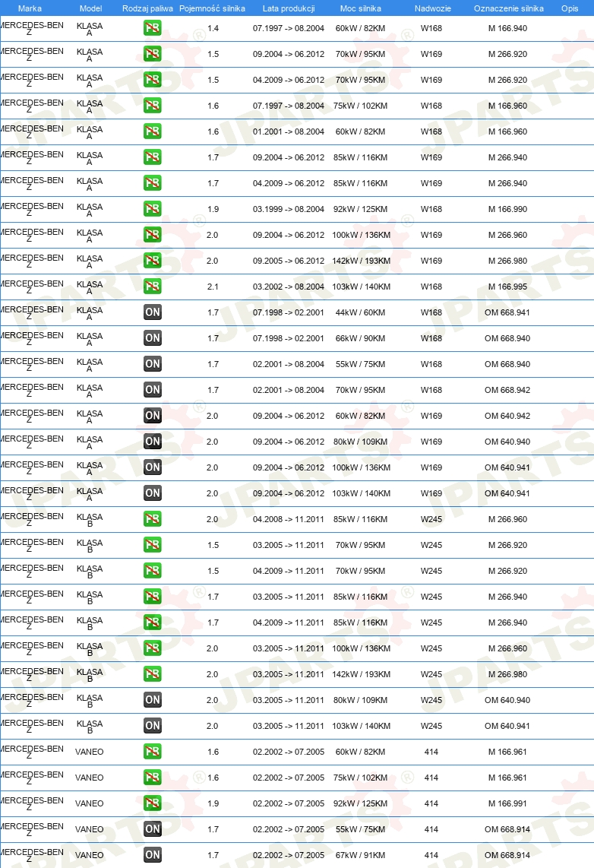Select the power cell 44kW / 60KM
Screen dimensions: 594x868
point(360,312)
